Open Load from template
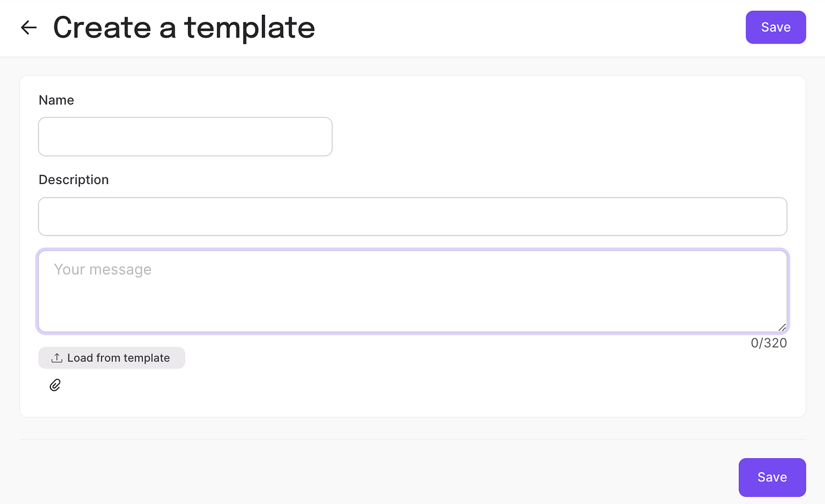Image resolution: width=825 pixels, height=504 pixels. tap(112, 358)
